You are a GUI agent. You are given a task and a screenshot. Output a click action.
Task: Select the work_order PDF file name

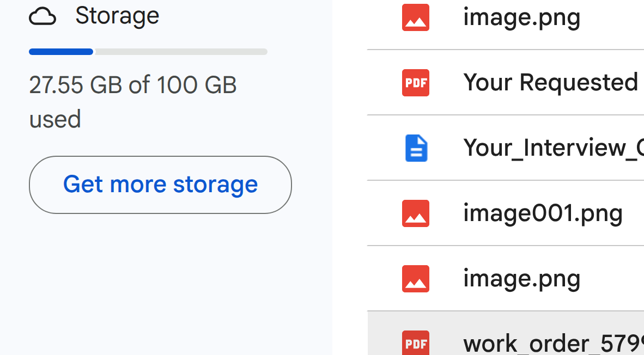pyautogui.click(x=553, y=344)
